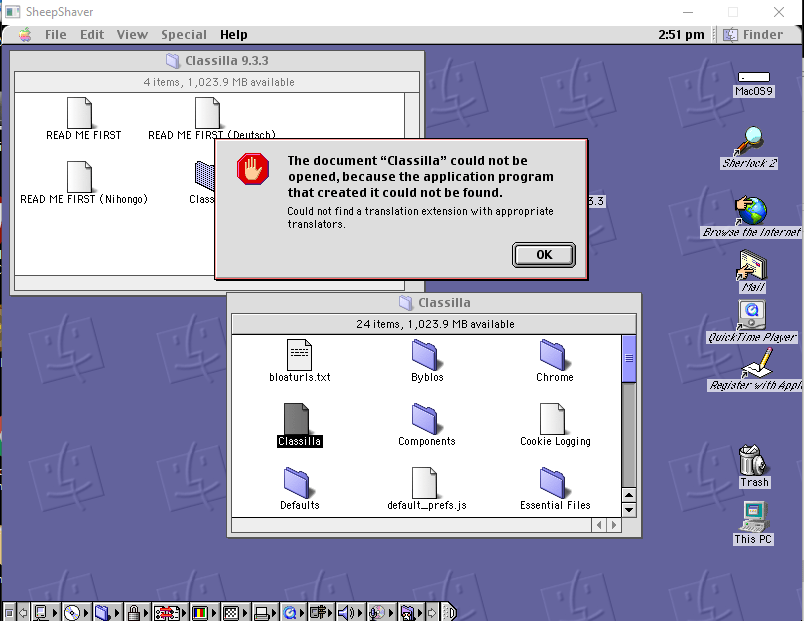Click control strip scroll-left arrow
The width and height of the screenshot is (804, 621).
pyautogui.click(x=23, y=612)
